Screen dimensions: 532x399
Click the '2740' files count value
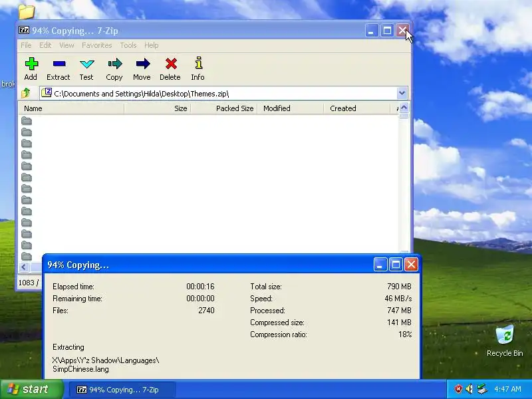pyautogui.click(x=206, y=310)
